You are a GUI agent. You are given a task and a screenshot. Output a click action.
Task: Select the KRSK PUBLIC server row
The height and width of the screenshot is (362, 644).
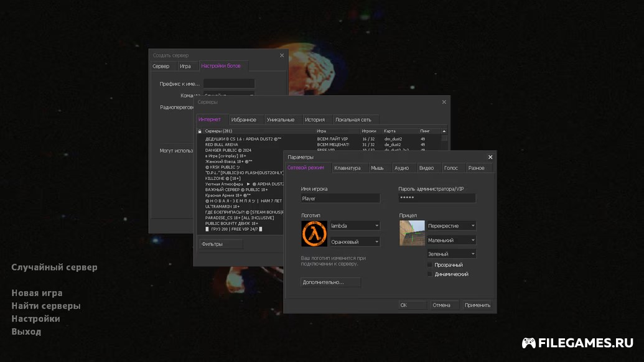tap(222, 167)
